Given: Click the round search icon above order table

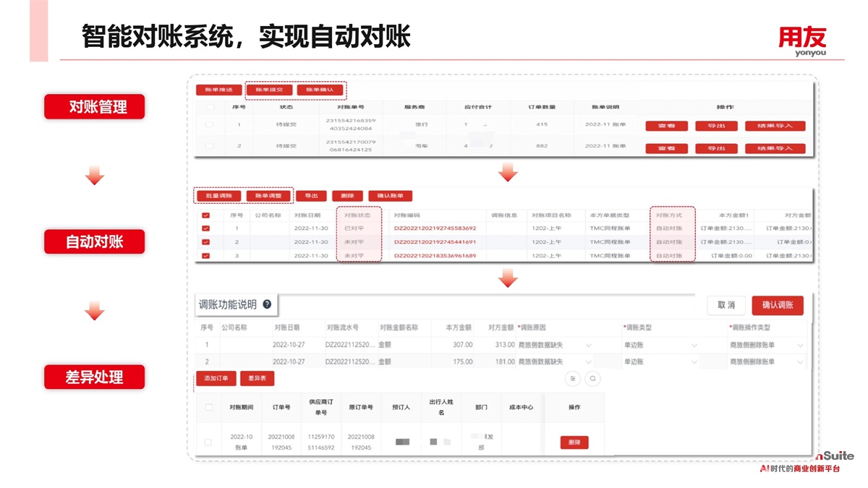Looking at the screenshot, I should [x=592, y=378].
